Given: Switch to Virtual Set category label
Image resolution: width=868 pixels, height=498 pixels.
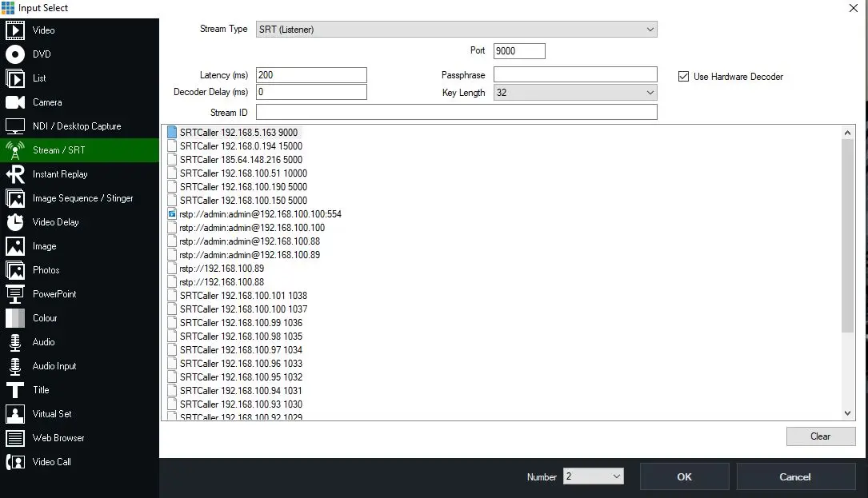Looking at the screenshot, I should [52, 414].
